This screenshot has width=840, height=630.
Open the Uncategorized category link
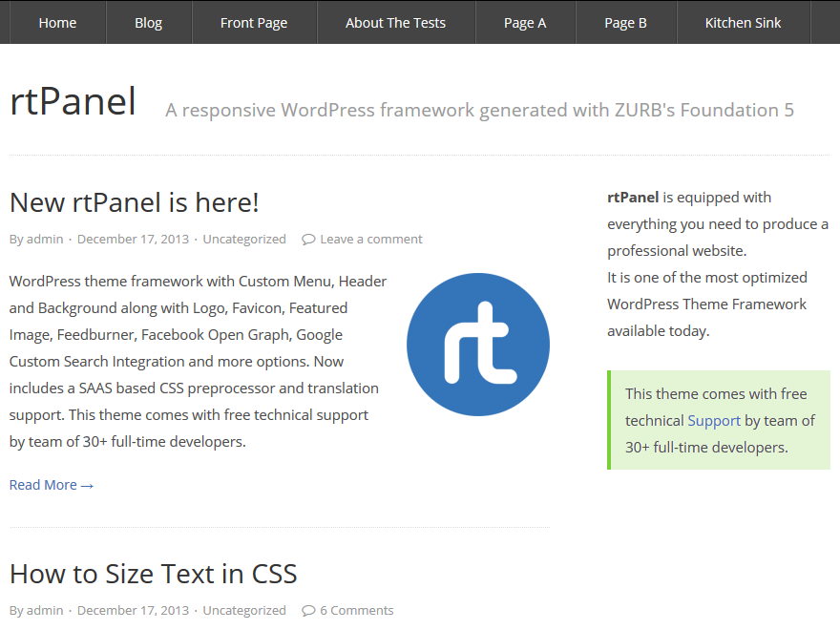tap(244, 238)
